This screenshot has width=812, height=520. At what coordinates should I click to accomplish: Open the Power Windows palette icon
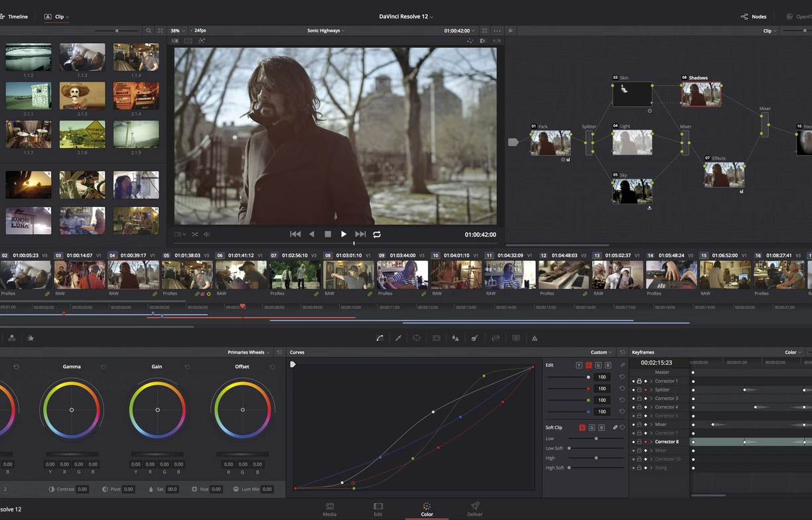point(415,338)
